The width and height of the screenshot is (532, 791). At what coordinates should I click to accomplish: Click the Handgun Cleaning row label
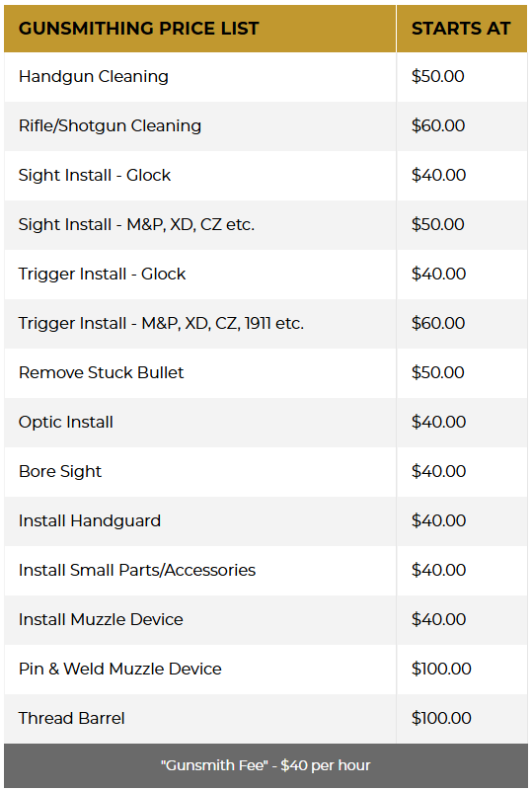click(x=94, y=77)
